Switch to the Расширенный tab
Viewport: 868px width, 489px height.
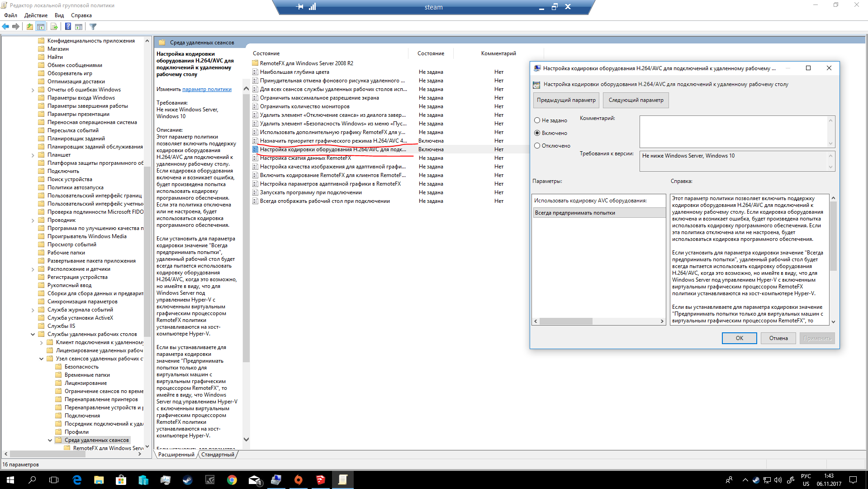click(x=176, y=455)
